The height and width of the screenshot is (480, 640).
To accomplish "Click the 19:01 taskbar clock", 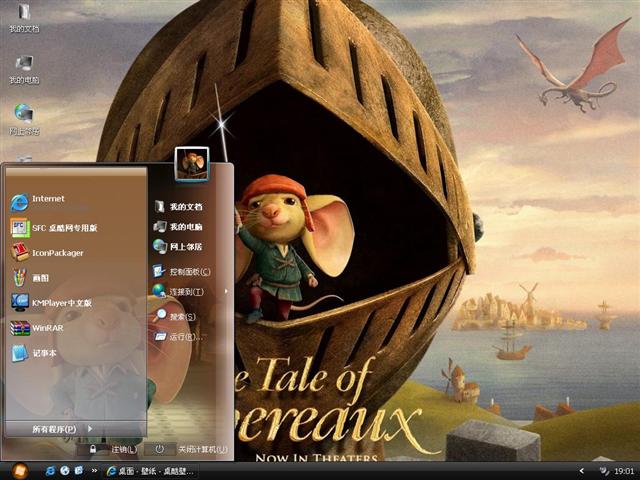I will pyautogui.click(x=624, y=471).
